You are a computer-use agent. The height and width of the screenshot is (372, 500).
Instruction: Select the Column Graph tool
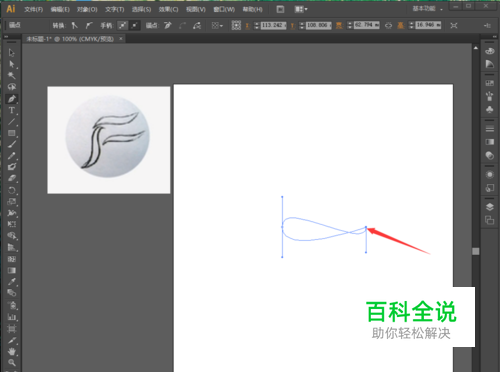point(12,317)
